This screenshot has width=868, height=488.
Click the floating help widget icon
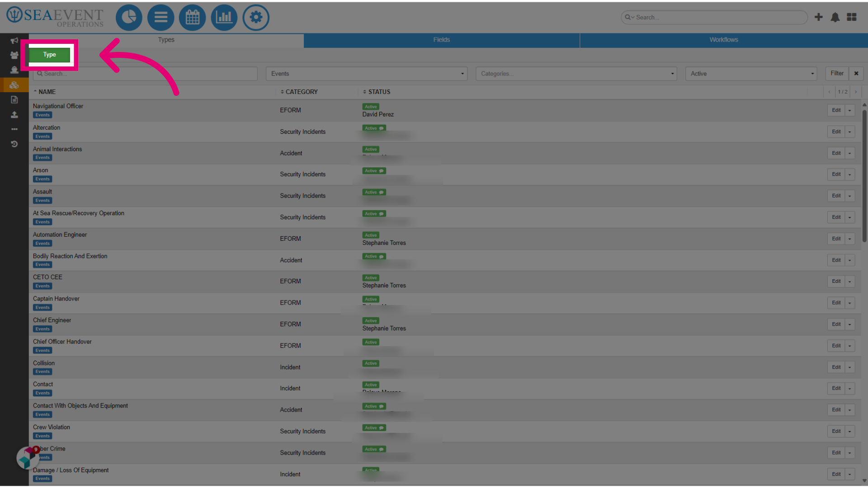pyautogui.click(x=27, y=457)
